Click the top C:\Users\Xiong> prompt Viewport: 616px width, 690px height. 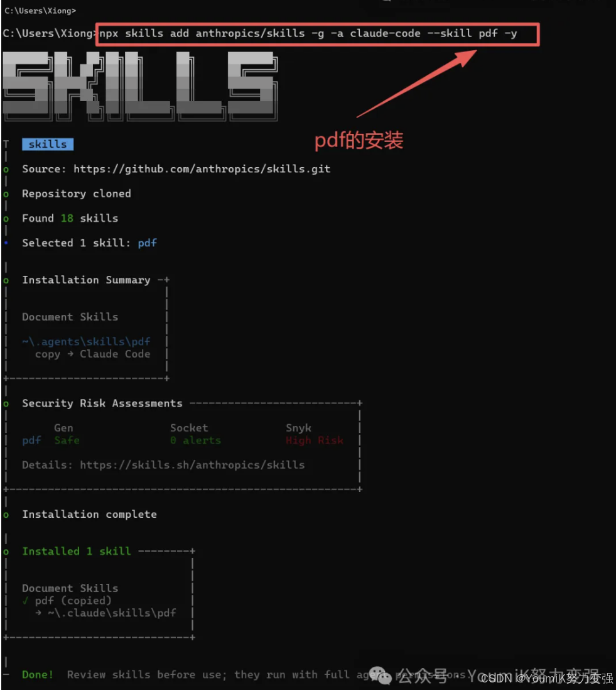point(40,11)
